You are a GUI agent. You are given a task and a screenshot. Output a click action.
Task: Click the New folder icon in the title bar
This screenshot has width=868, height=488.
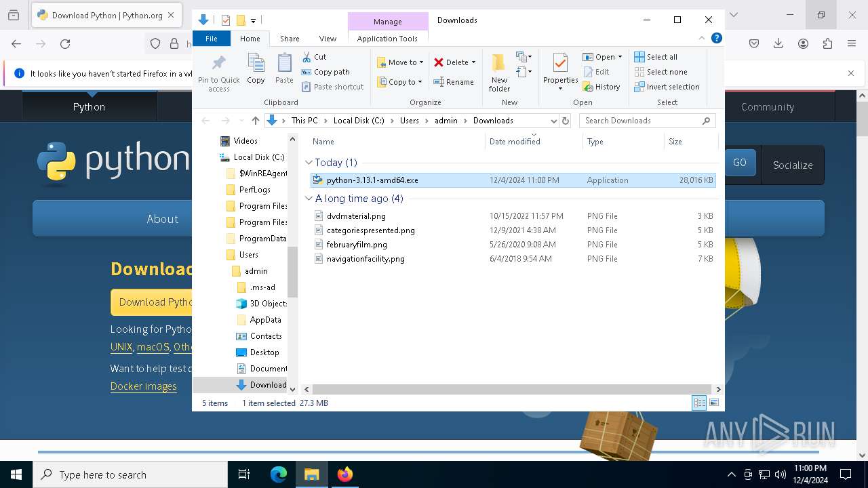pyautogui.click(x=240, y=20)
